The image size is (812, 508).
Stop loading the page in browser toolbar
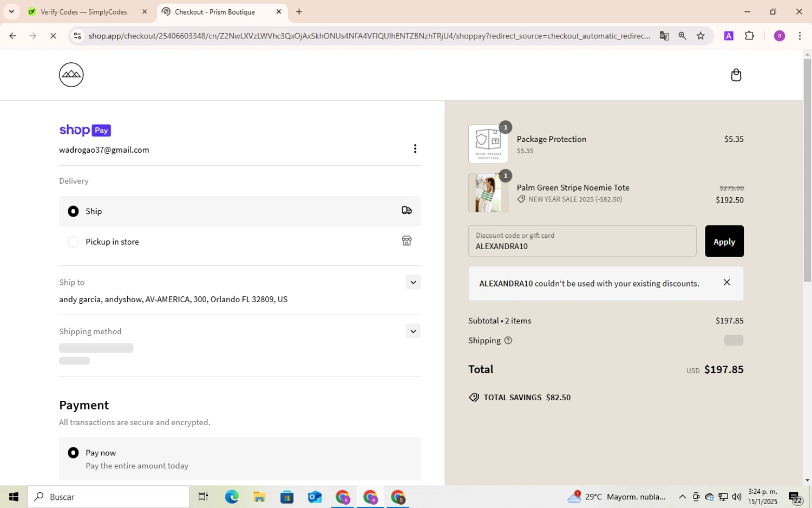(x=53, y=36)
